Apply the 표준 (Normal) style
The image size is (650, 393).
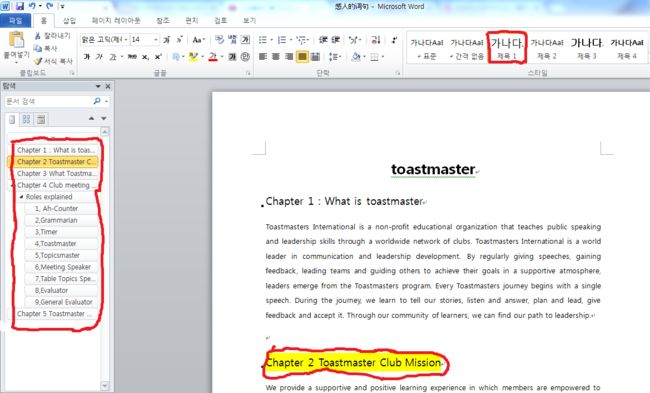pyautogui.click(x=427, y=48)
